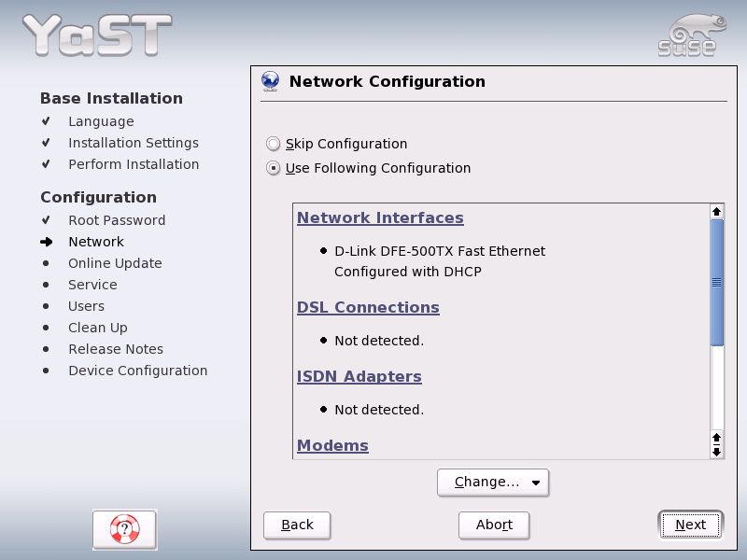Click the Back button
Image resolution: width=747 pixels, height=560 pixels.
pyautogui.click(x=297, y=525)
